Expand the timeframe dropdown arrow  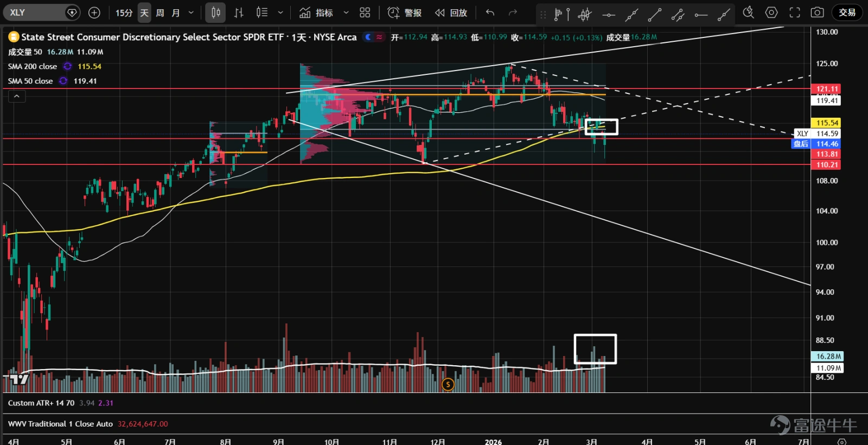pos(191,12)
